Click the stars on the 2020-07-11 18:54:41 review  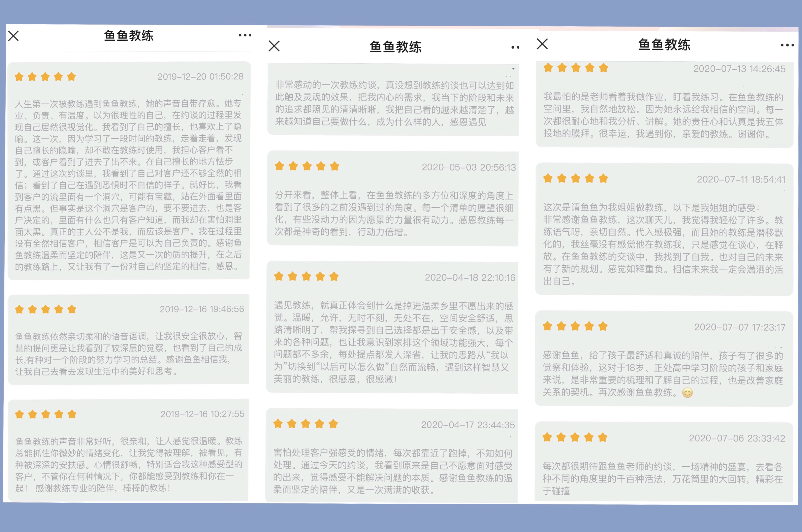pyautogui.click(x=575, y=178)
